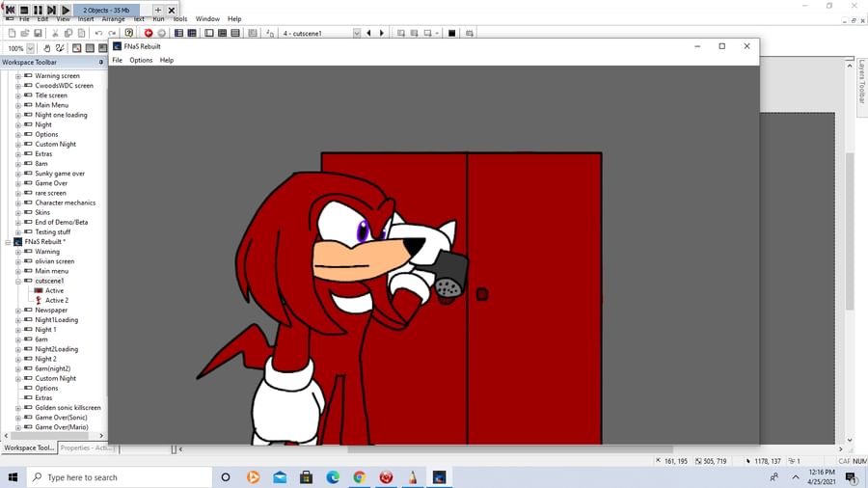
Task: Go to previous frame with left arrow
Action: (x=368, y=33)
